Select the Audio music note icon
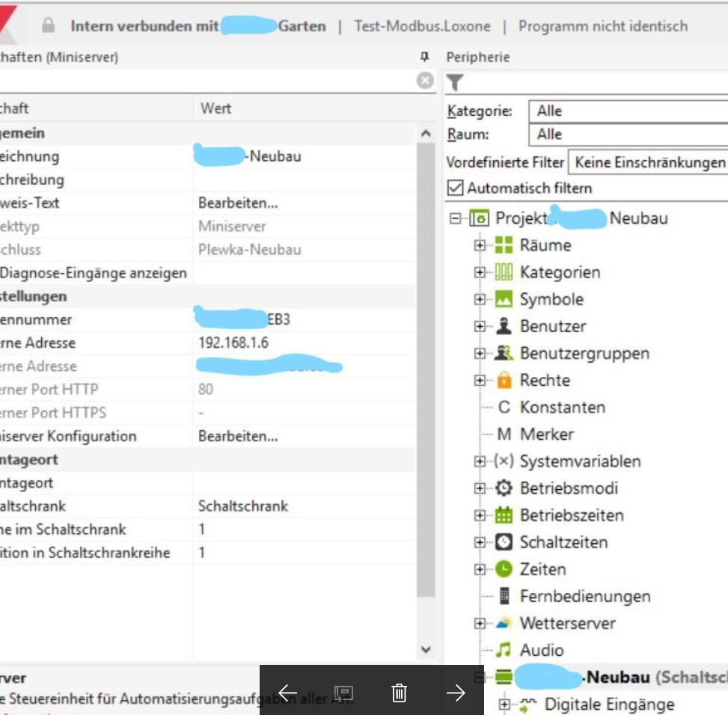728x715 pixels. [504, 650]
